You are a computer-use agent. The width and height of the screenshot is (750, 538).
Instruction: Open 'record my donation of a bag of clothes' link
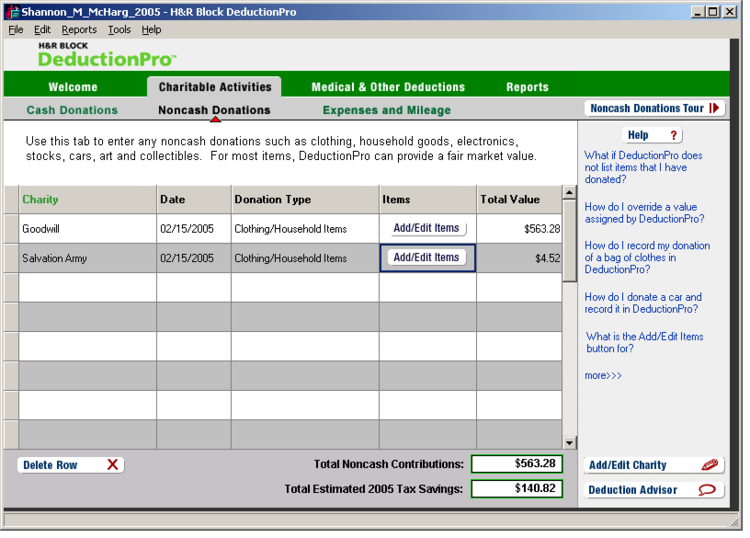647,257
